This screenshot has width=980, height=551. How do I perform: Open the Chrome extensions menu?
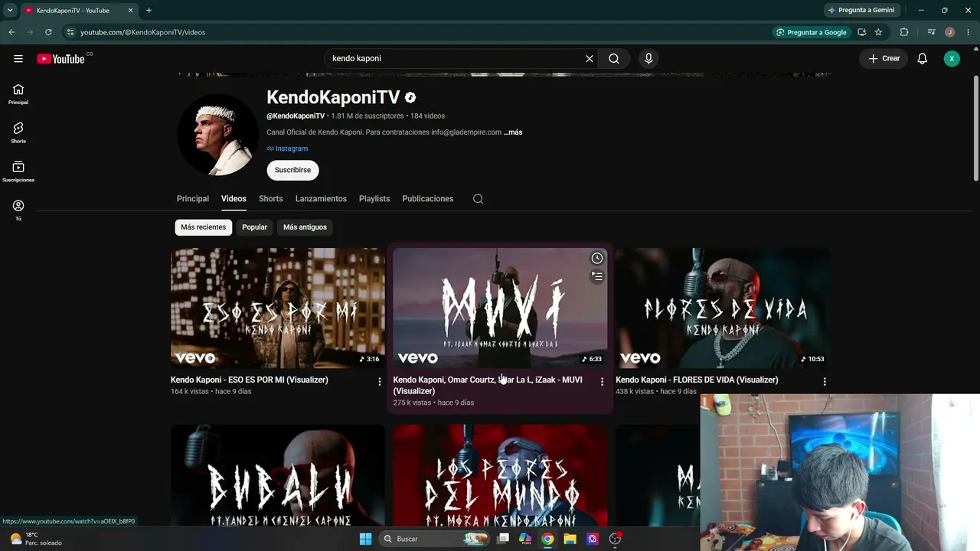click(x=904, y=32)
